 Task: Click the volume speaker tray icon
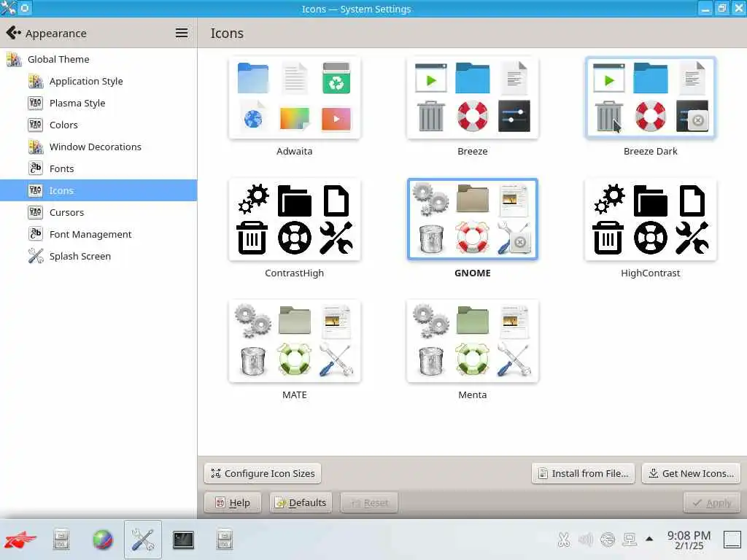[586, 540]
